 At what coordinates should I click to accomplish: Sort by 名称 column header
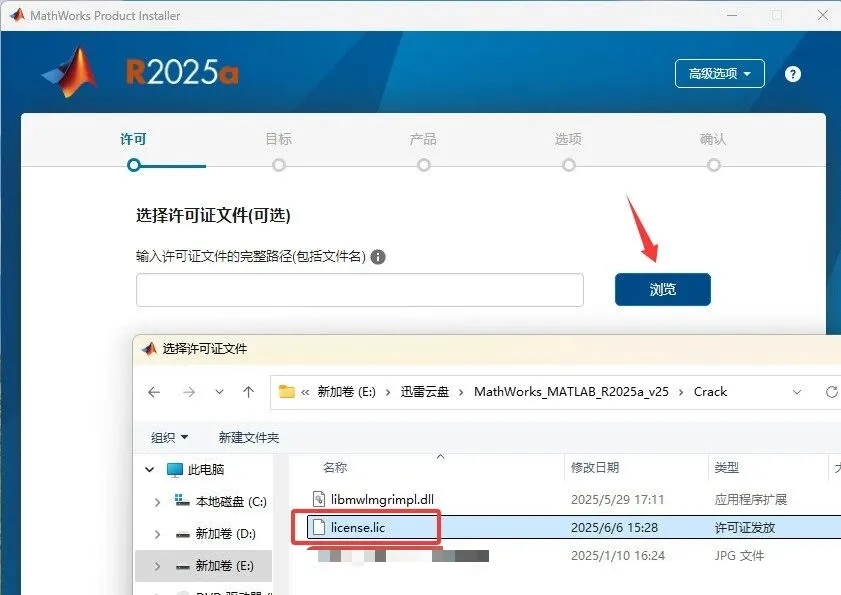coord(335,467)
